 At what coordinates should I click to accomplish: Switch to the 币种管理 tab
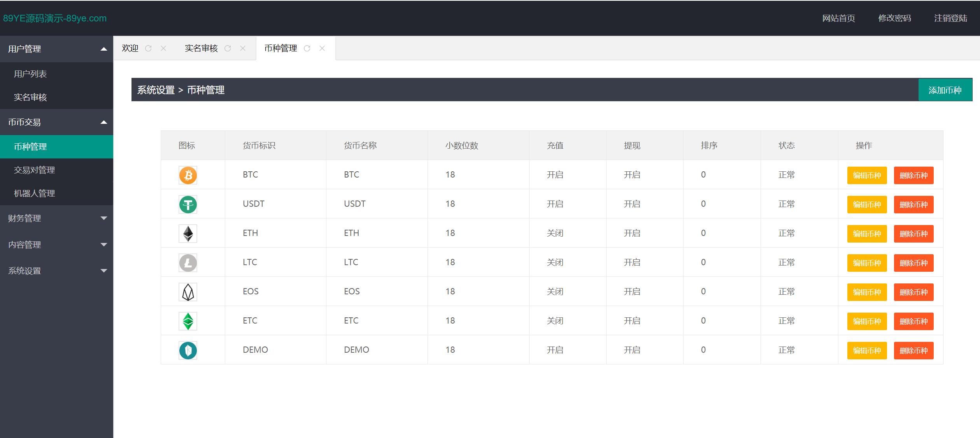click(281, 48)
